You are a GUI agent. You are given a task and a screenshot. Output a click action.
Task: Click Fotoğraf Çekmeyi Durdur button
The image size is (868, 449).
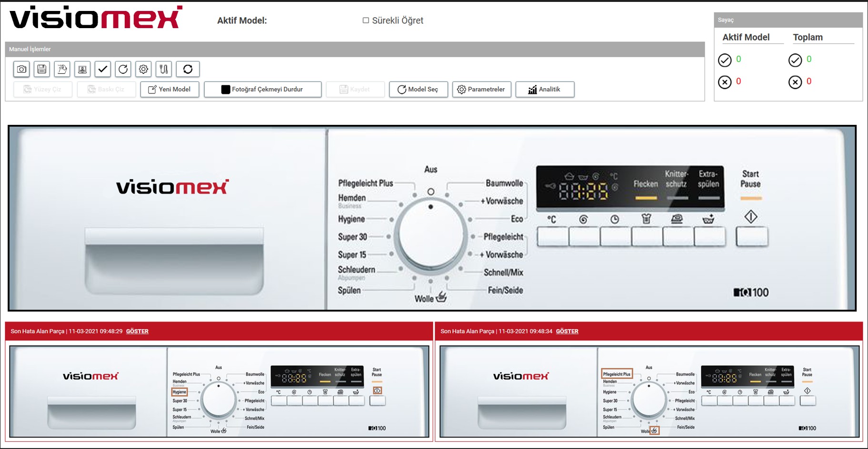tap(262, 90)
